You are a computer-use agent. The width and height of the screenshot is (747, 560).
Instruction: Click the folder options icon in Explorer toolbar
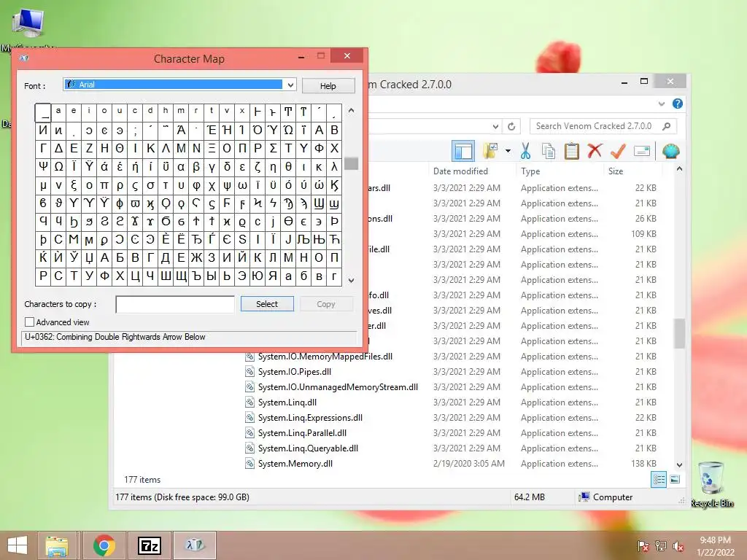click(490, 151)
